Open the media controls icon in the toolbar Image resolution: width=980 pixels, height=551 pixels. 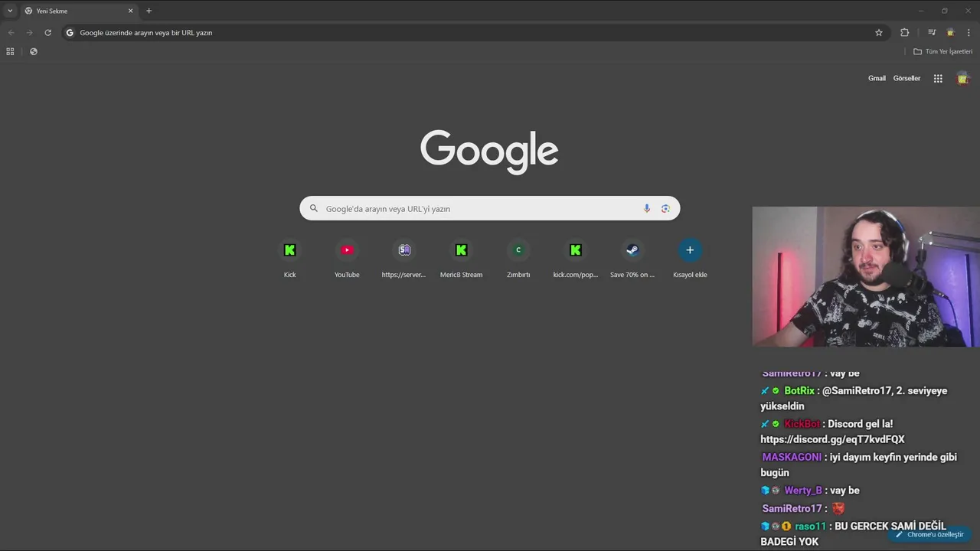932,33
